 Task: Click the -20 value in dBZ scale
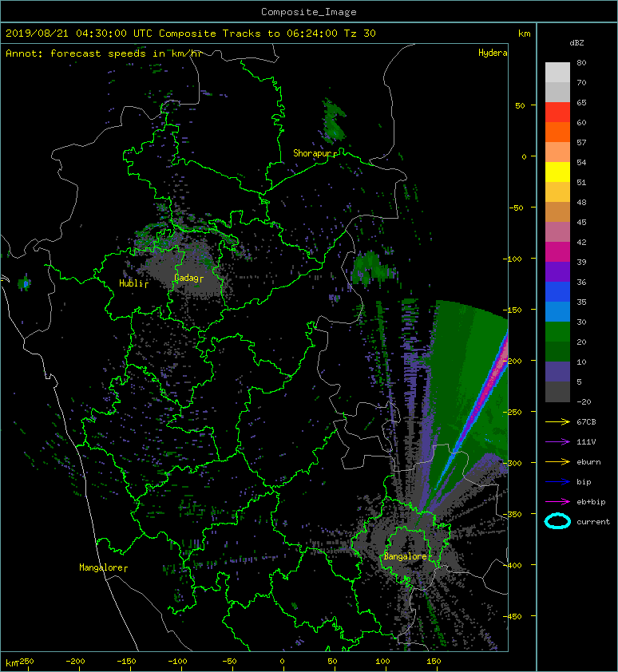point(584,402)
